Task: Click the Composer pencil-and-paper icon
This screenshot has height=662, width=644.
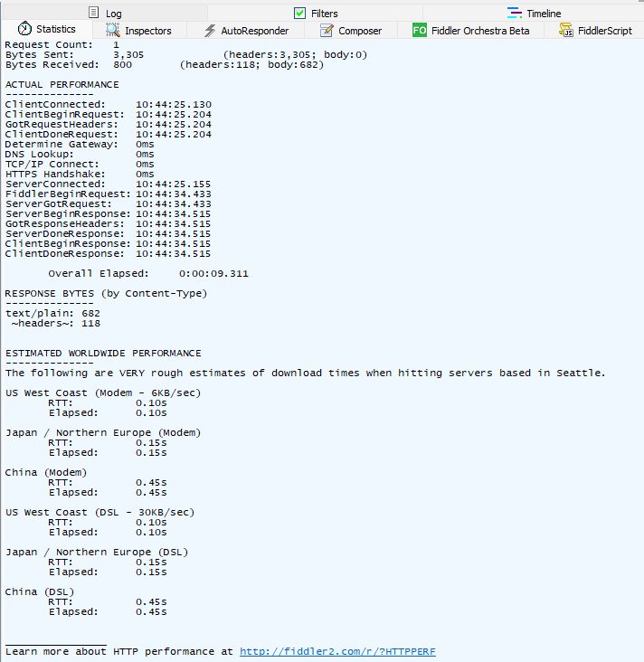Action: [327, 31]
